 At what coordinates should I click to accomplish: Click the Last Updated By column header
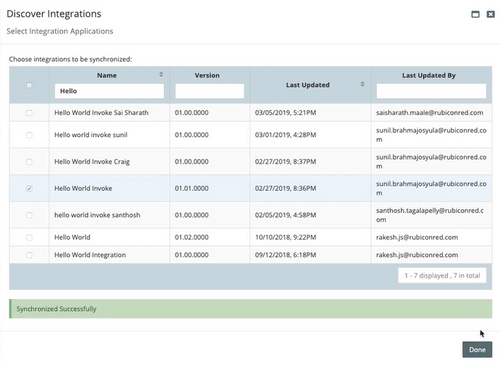click(429, 75)
